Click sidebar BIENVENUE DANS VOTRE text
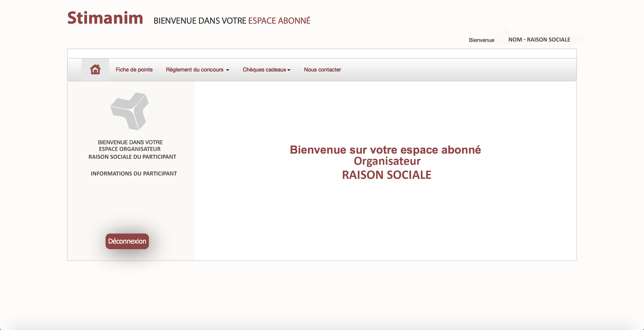The height and width of the screenshot is (330, 644). point(130,142)
